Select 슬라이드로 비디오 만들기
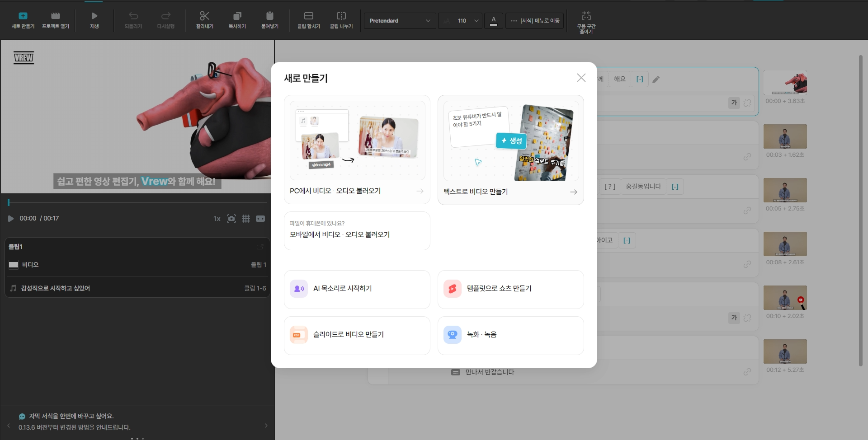868x440 pixels. coord(357,336)
